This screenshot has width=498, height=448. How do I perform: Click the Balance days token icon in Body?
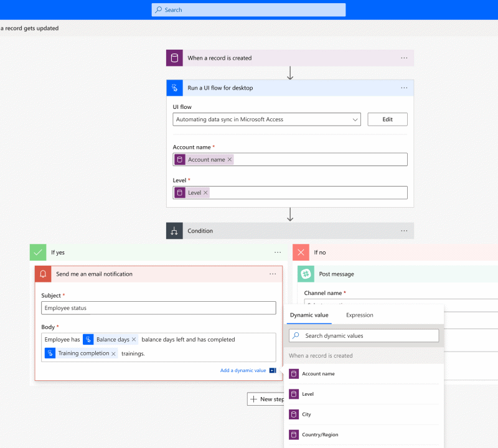(88, 339)
